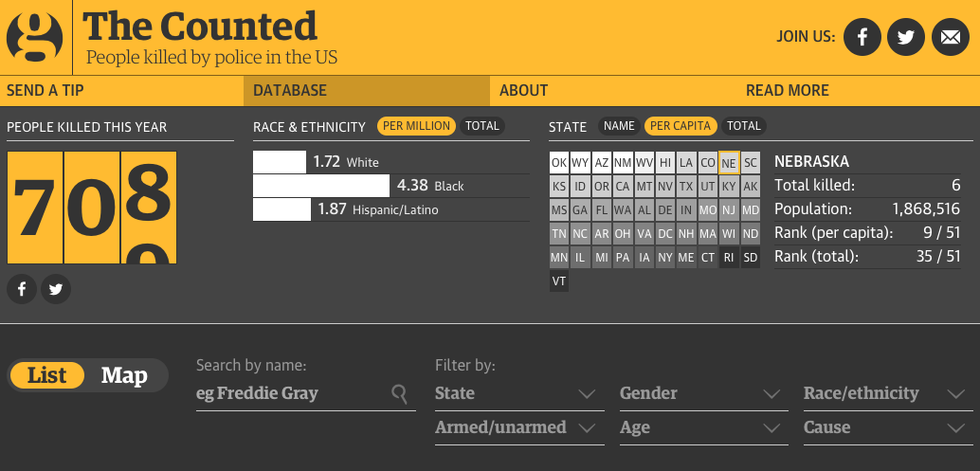Select the CT state tile
Image resolution: width=980 pixels, height=471 pixels.
(x=708, y=258)
